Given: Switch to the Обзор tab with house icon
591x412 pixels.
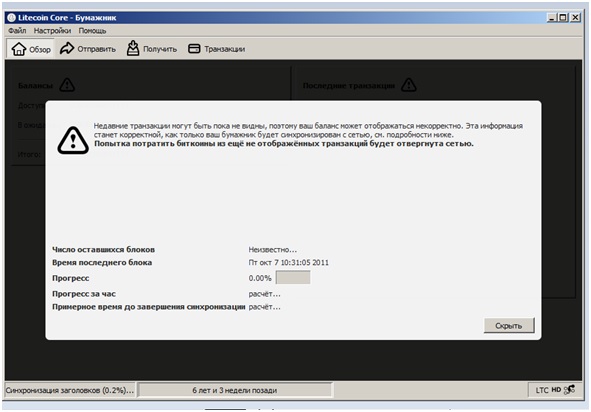Looking at the screenshot, I should point(31,49).
